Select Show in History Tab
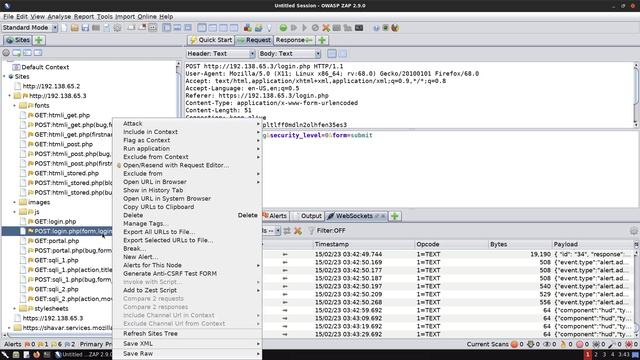 [x=187, y=190]
